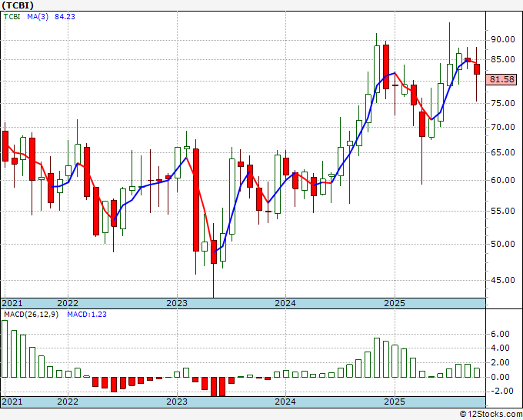Click 2025 on the MACD timeline
Screen dimensions: 523x420
pos(395,402)
